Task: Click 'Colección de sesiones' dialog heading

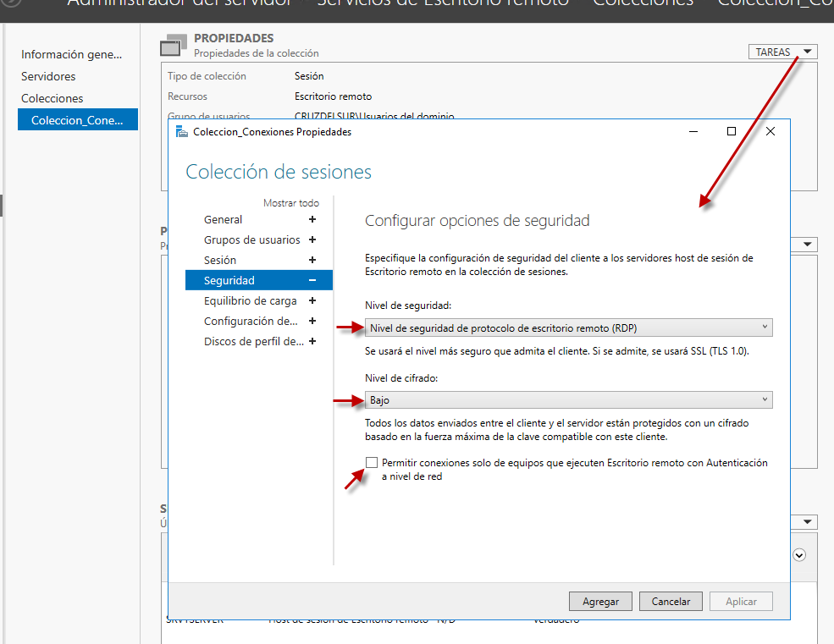Action: [279, 172]
